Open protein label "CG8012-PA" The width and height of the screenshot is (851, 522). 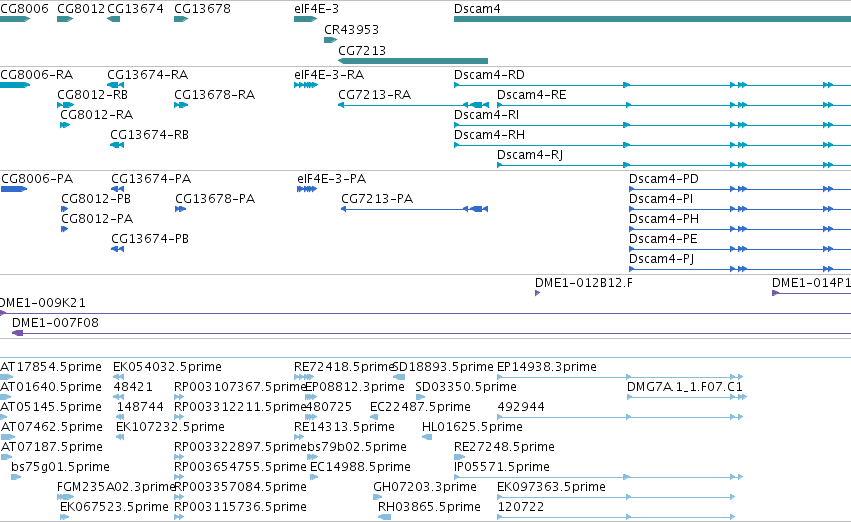tap(97, 219)
